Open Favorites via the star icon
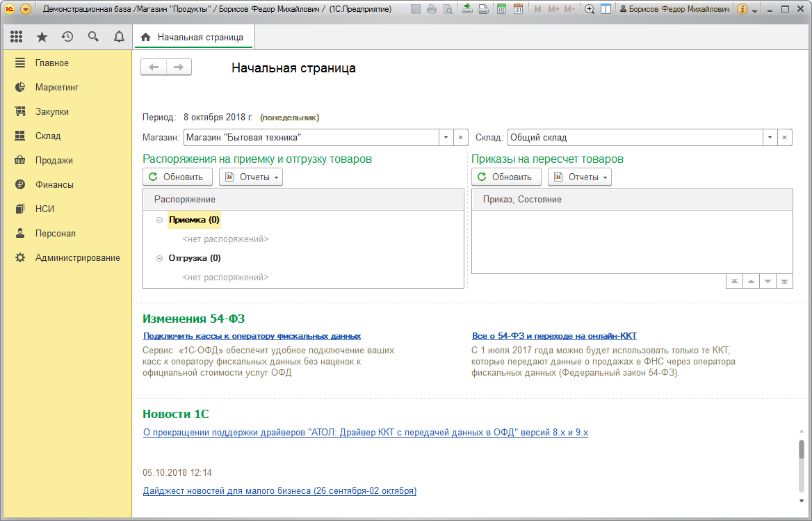The height and width of the screenshot is (521, 812). point(42,36)
